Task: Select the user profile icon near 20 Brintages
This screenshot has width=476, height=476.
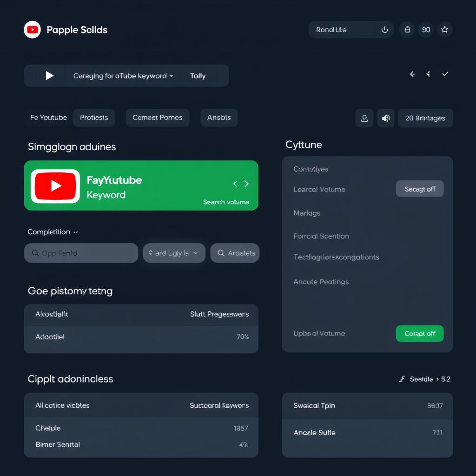Action: click(364, 118)
